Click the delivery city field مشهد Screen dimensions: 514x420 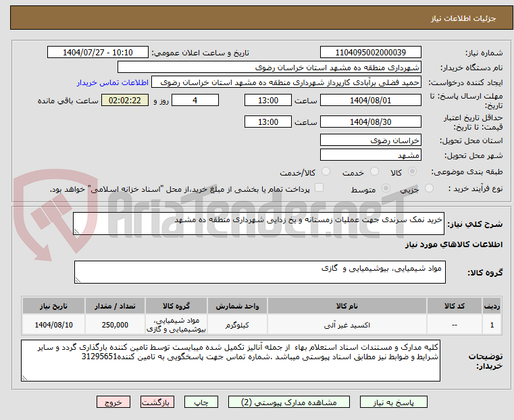point(371,155)
